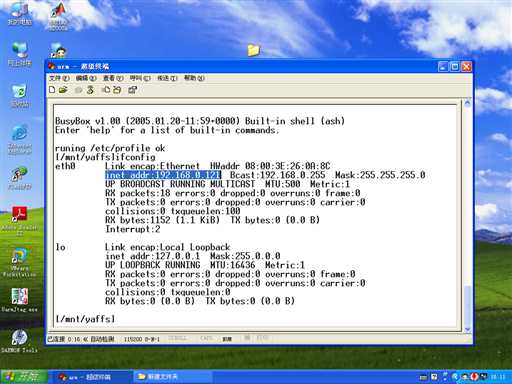Viewport: 512px width, 384px height.
Task: Click the system tray clock
Action: coord(498,377)
